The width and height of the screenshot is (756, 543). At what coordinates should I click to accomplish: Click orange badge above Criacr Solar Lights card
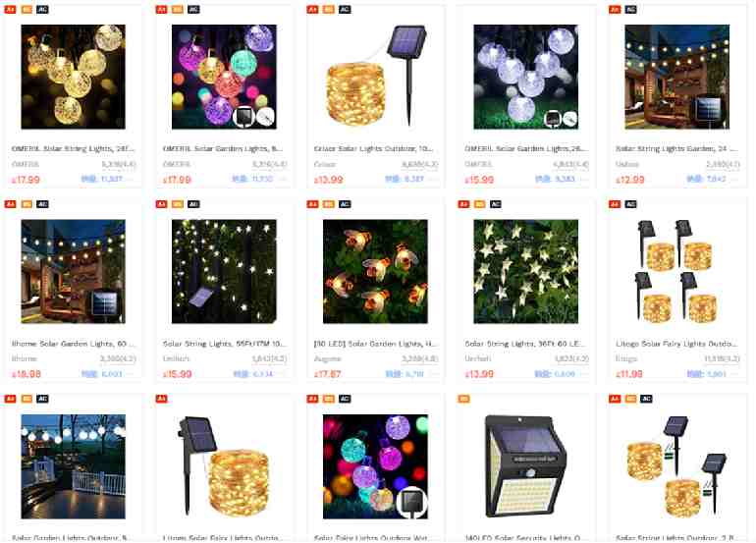pyautogui.click(x=329, y=9)
